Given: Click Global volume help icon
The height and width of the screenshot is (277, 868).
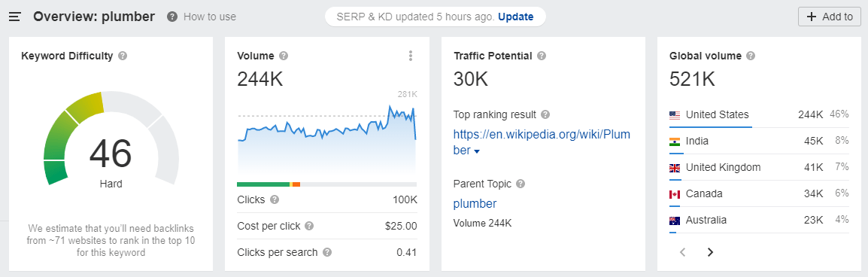Looking at the screenshot, I should (x=751, y=56).
